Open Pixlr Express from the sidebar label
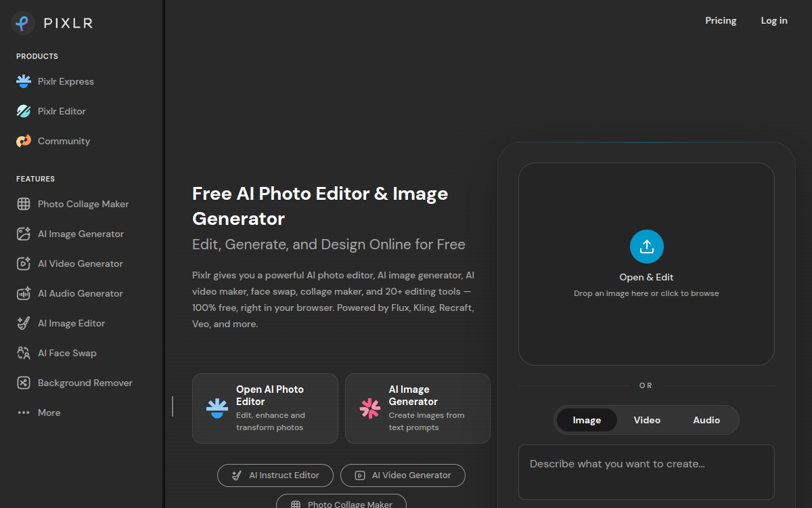The image size is (812, 508). point(66,81)
